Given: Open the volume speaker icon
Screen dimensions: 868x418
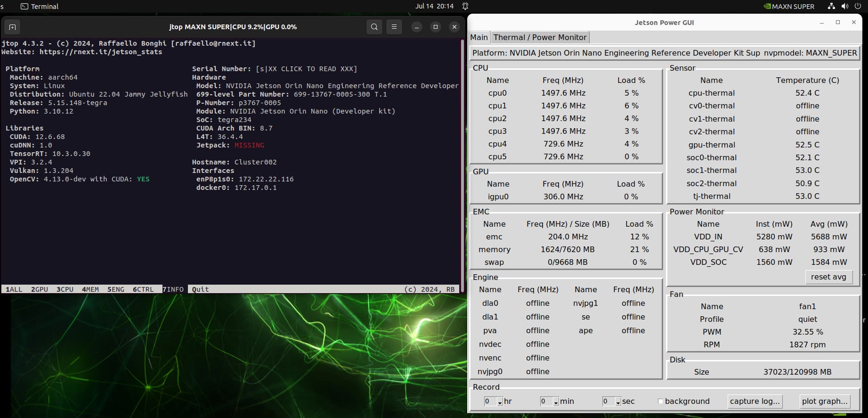Looking at the screenshot, I should click(x=844, y=6).
